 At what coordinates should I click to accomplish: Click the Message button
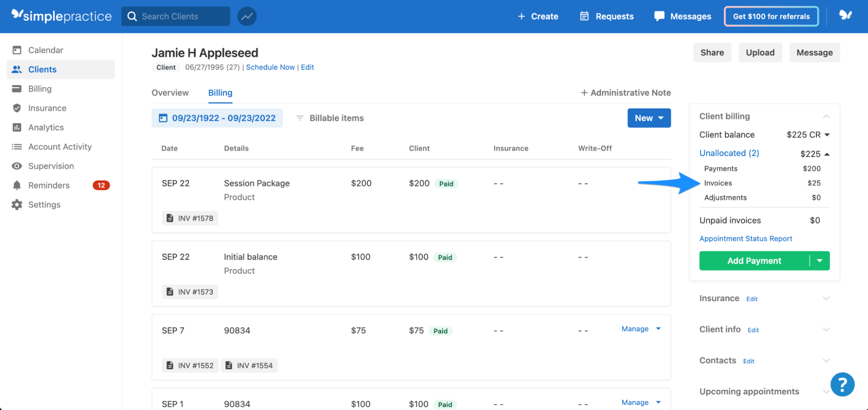pos(815,52)
